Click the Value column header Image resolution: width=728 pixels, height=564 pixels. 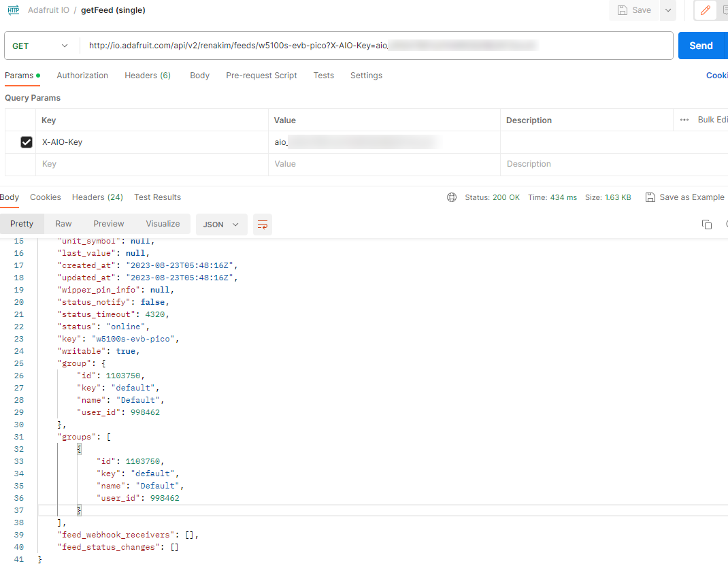click(x=284, y=120)
